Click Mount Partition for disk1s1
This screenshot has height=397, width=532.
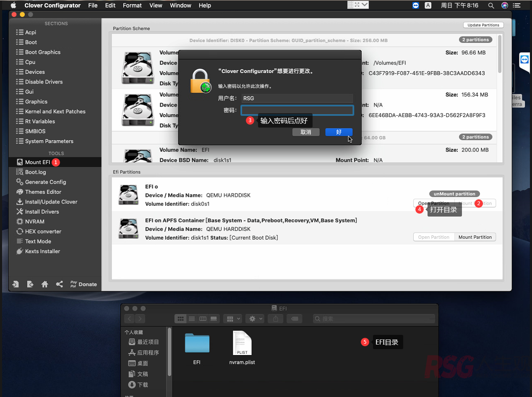475,237
